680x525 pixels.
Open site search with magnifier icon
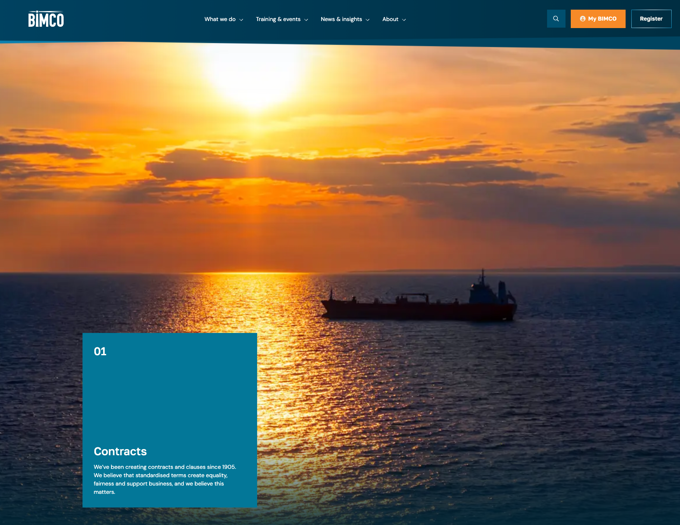[x=556, y=19]
